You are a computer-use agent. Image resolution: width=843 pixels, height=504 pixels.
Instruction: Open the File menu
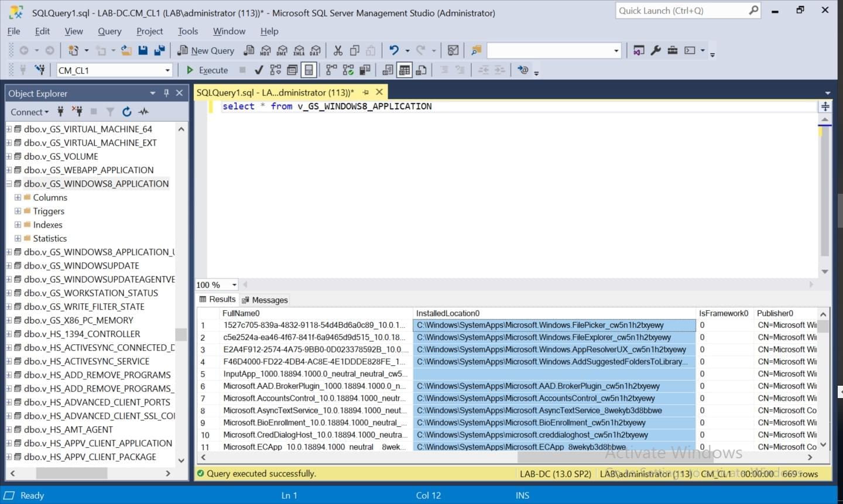click(13, 31)
